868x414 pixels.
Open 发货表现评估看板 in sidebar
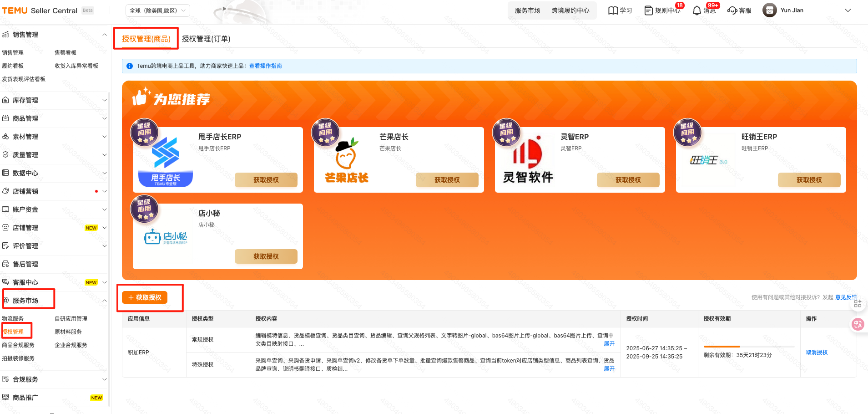24,79
